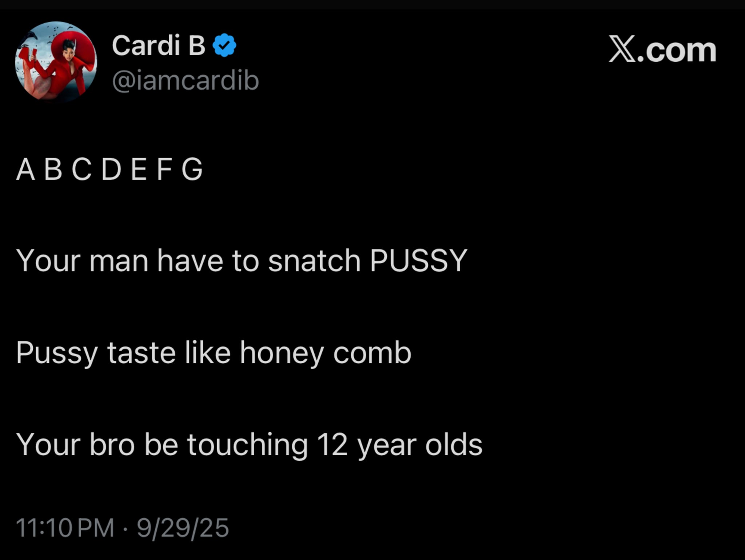Screen dimensions: 745x560
Task: Click the 9/29/25 post date
Action: point(183,528)
